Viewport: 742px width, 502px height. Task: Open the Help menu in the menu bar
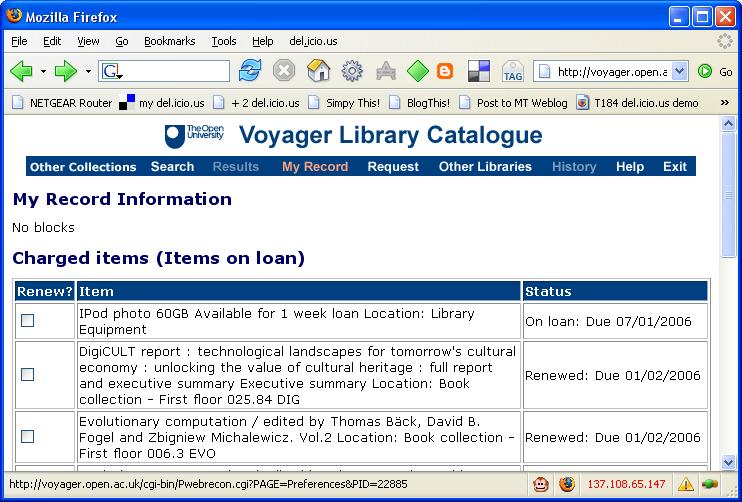pos(263,42)
